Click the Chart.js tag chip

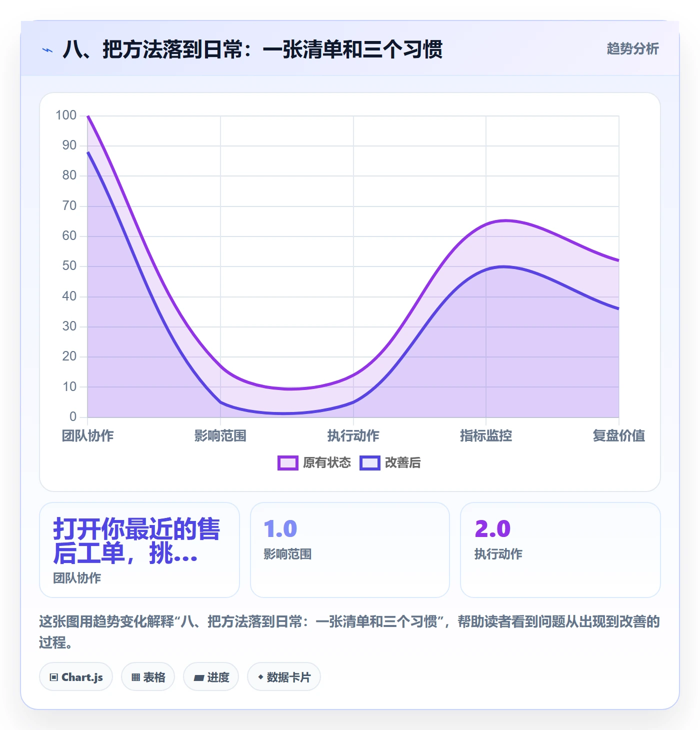tap(76, 677)
